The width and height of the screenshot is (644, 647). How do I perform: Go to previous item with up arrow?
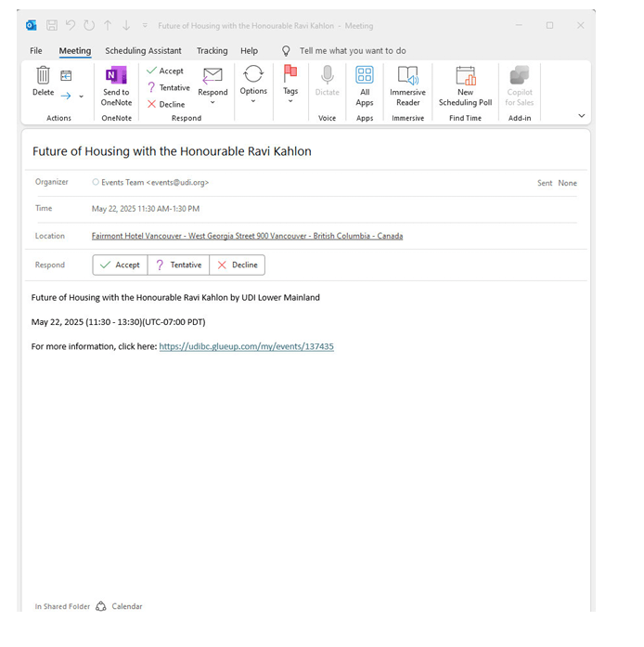pyautogui.click(x=108, y=26)
